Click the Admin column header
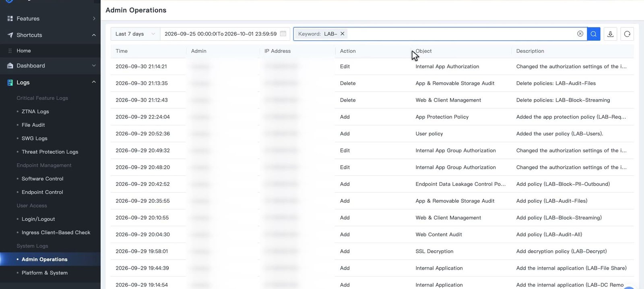The width and height of the screenshot is (644, 289). [199, 51]
